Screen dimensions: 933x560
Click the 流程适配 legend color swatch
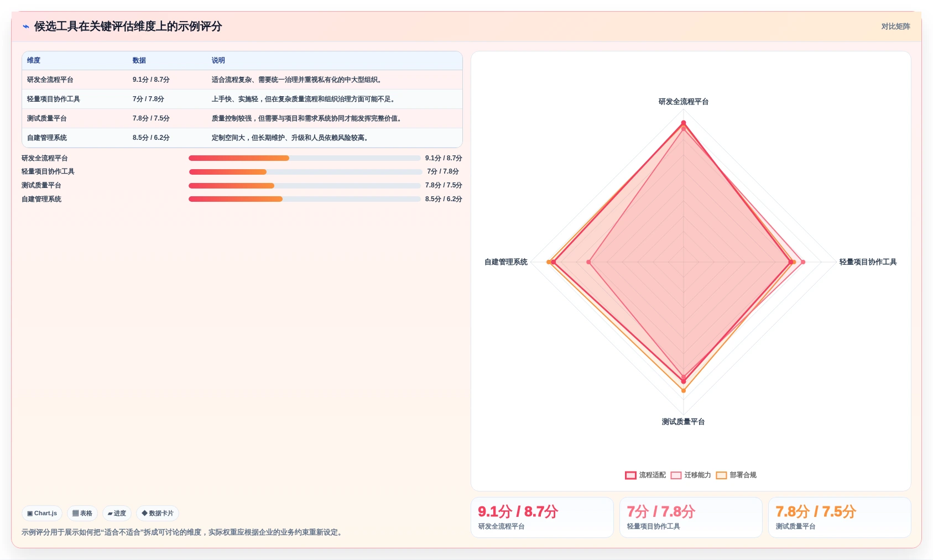(x=630, y=475)
